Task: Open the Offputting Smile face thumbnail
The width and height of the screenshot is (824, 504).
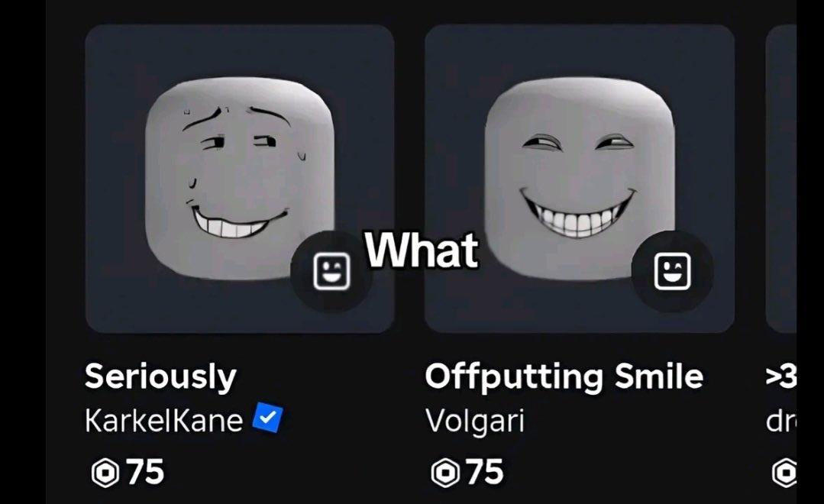Action: (x=580, y=179)
